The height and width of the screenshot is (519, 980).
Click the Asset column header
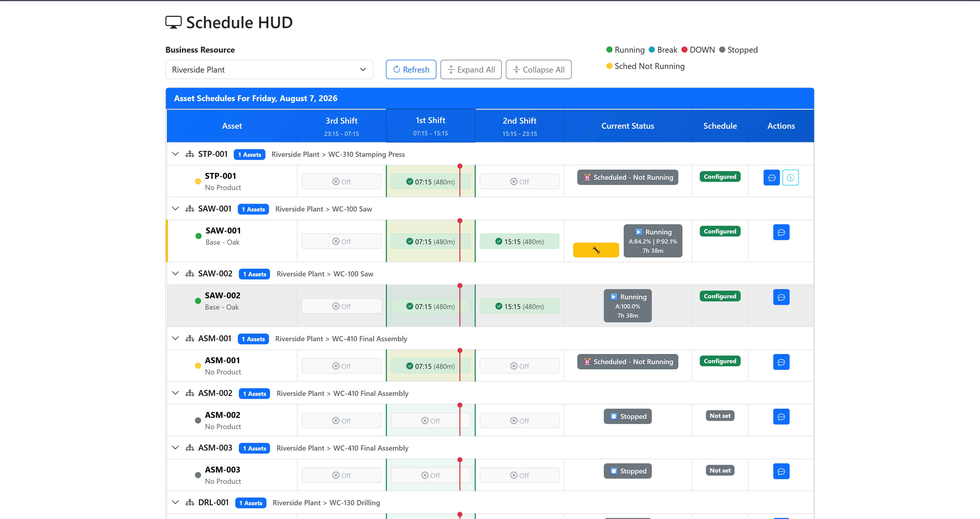[232, 126]
